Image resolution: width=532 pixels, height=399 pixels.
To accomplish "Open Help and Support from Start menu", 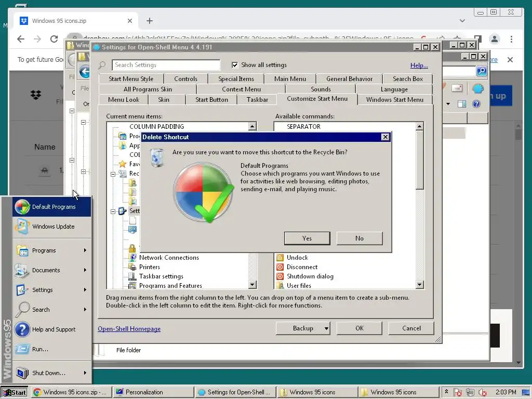I will click(52, 329).
